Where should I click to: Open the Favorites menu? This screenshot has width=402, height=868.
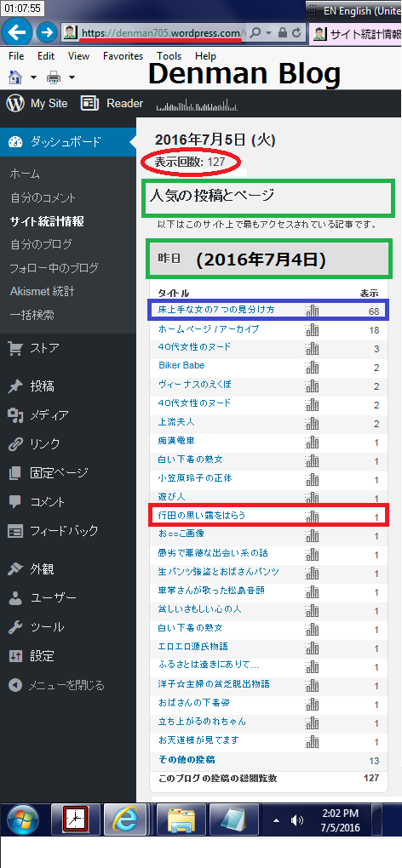click(123, 56)
